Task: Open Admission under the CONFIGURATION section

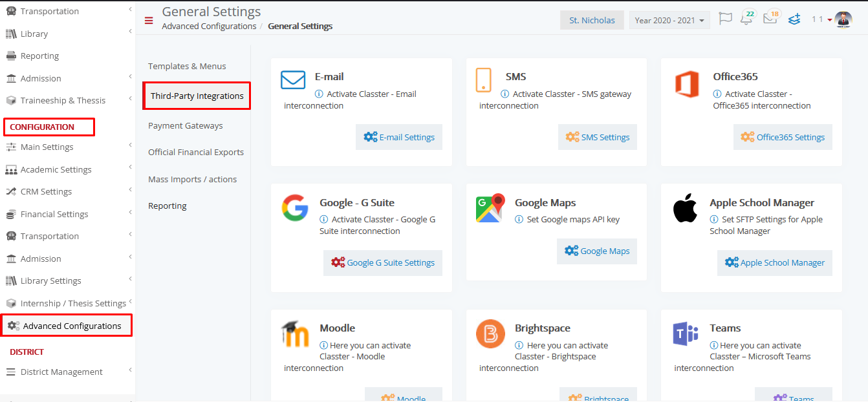Action: (x=41, y=259)
